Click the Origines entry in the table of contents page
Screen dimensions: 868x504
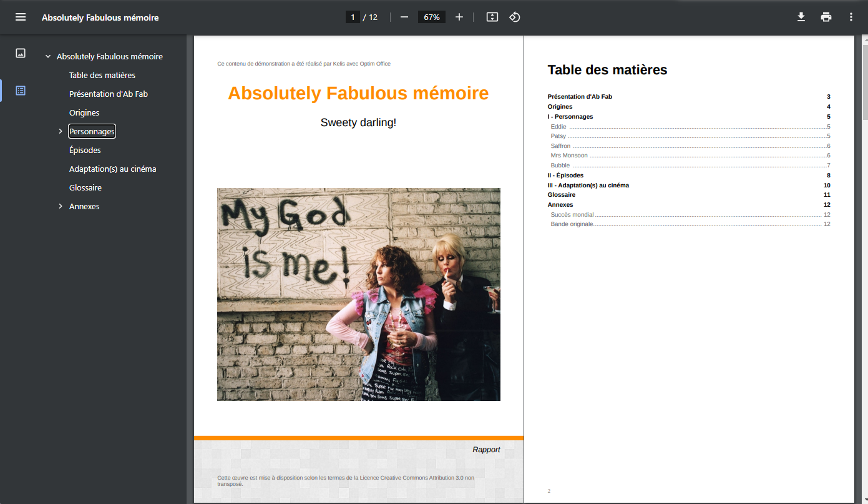pyautogui.click(x=560, y=107)
